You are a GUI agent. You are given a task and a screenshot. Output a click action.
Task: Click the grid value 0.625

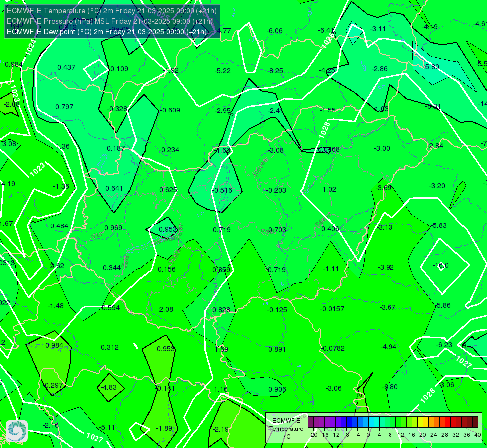coord(168,190)
